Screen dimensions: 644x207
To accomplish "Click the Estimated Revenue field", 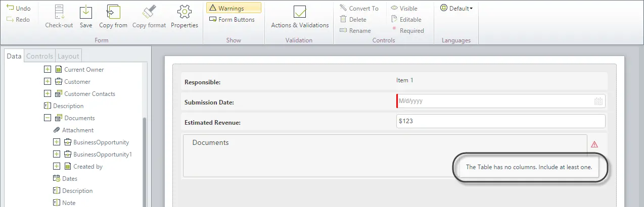I will [500, 122].
